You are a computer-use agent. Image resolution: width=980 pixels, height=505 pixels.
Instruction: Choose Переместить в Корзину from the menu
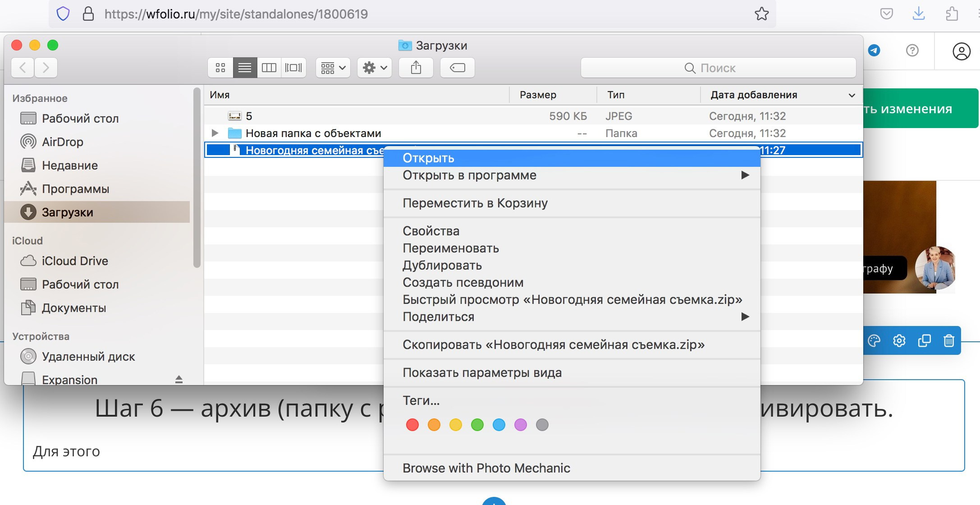pos(475,203)
